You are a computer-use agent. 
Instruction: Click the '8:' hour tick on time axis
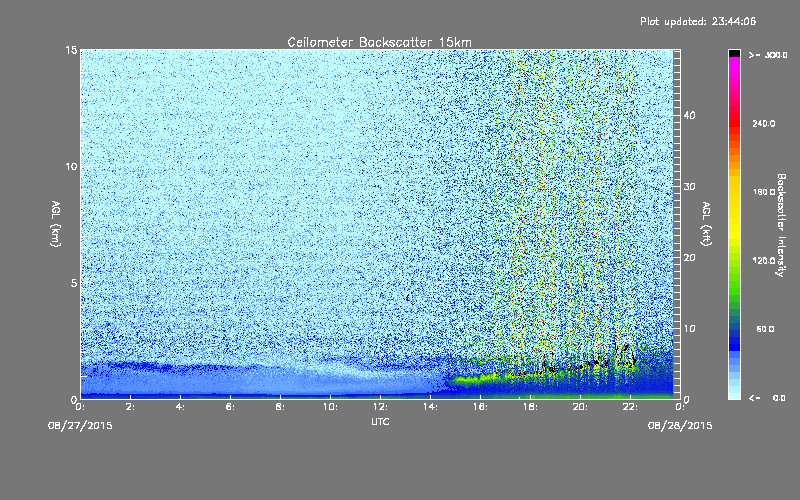(280, 407)
